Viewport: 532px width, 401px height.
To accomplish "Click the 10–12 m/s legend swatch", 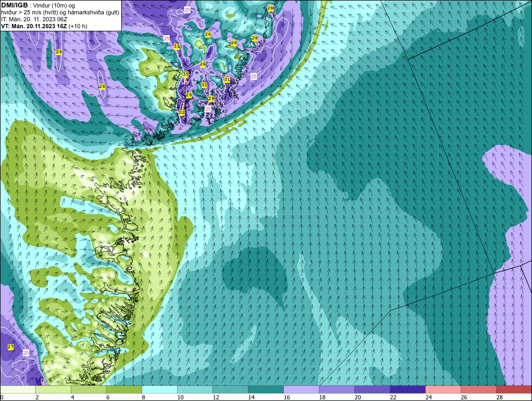I will (x=195, y=389).
